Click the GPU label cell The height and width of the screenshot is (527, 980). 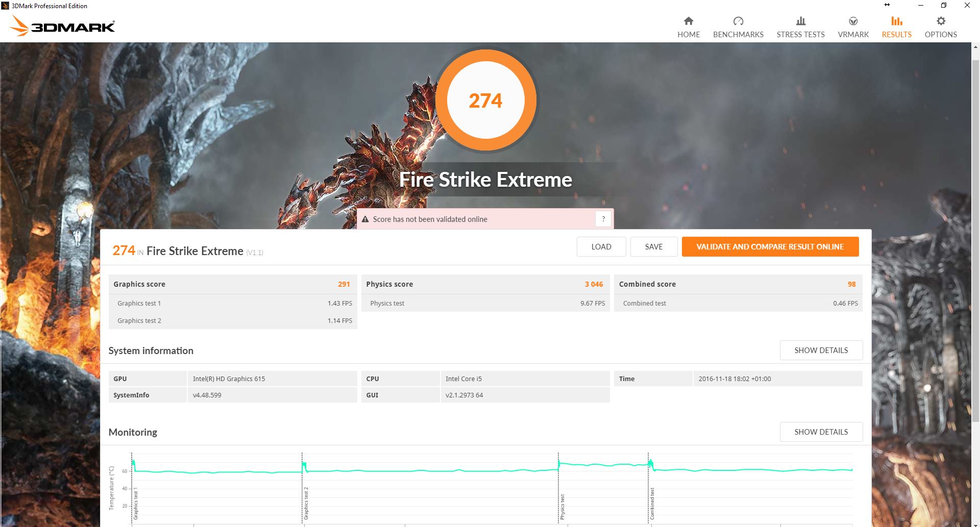148,379
